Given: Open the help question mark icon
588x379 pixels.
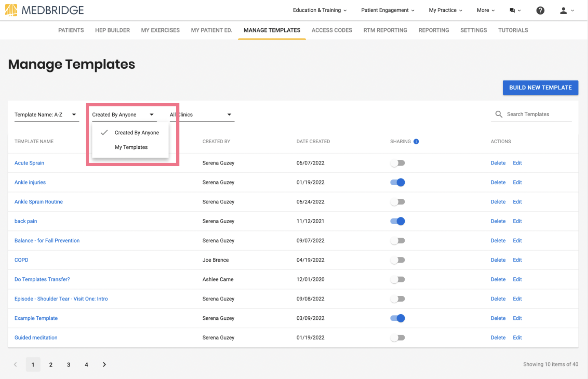Looking at the screenshot, I should click(x=540, y=11).
